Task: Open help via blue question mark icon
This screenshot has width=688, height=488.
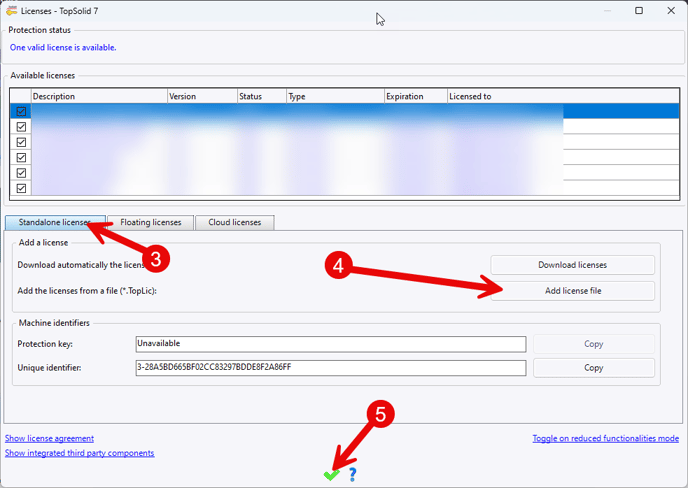Action: click(x=352, y=474)
